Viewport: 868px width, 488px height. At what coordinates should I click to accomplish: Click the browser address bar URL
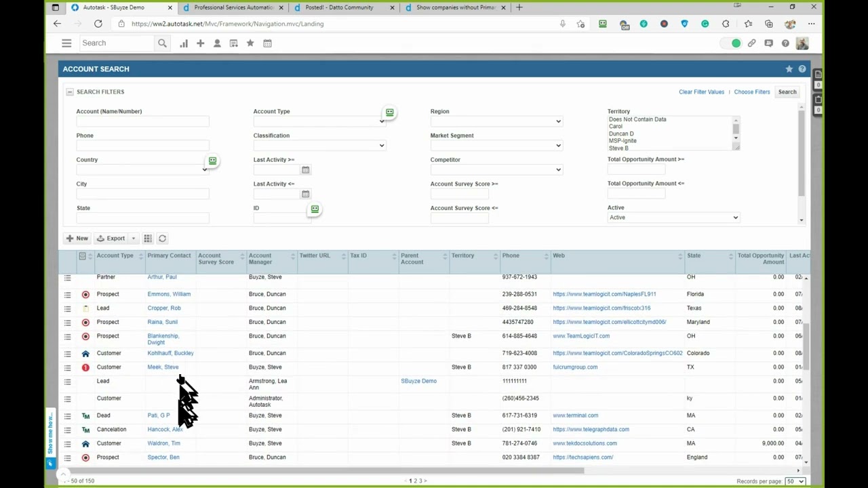pos(227,24)
